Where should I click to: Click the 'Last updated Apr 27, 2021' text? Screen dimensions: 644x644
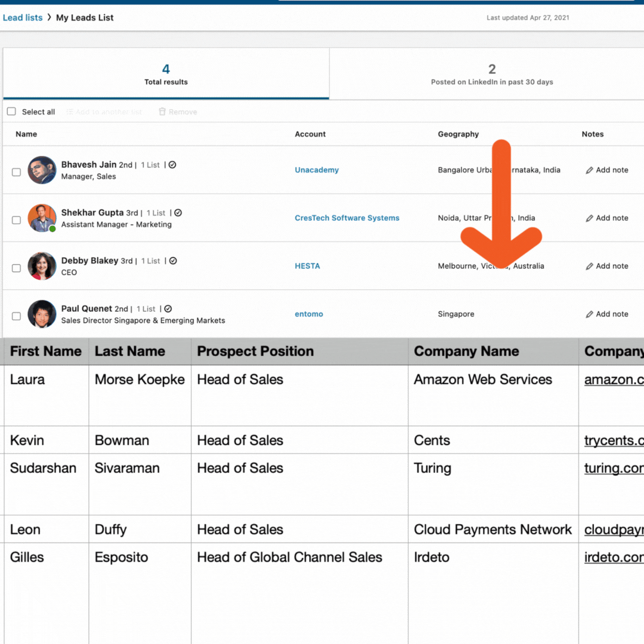click(528, 18)
